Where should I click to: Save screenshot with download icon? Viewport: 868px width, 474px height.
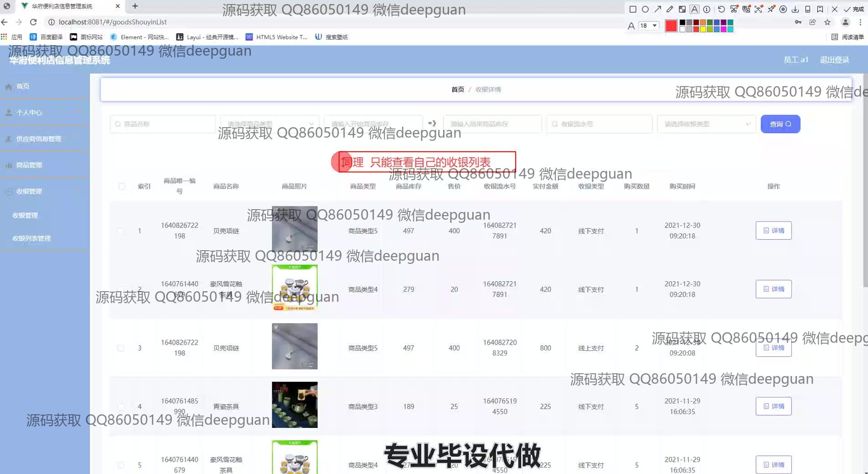796,9
